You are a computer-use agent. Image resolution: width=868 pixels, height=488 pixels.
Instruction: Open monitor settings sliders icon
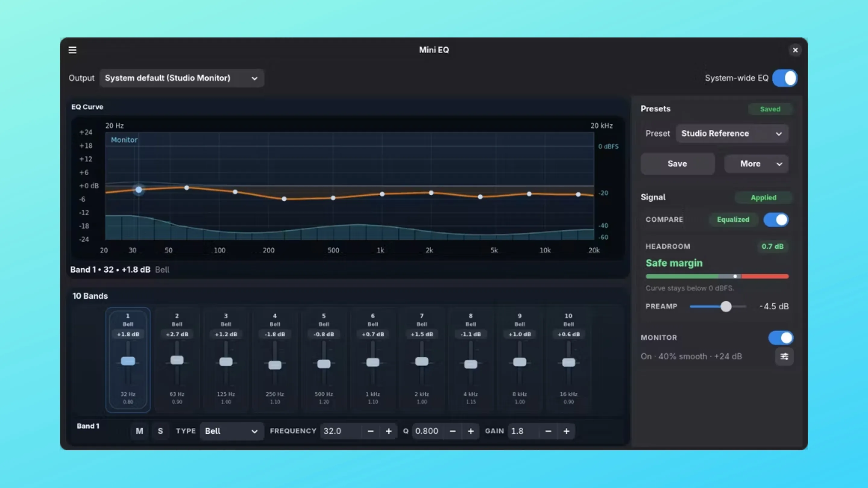pos(784,356)
